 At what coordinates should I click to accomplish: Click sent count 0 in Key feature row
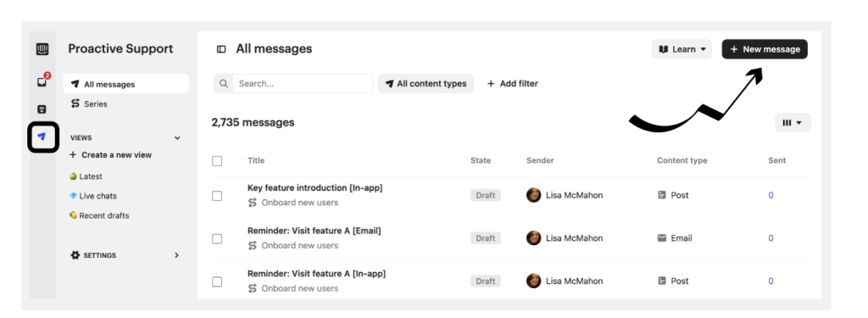click(771, 195)
